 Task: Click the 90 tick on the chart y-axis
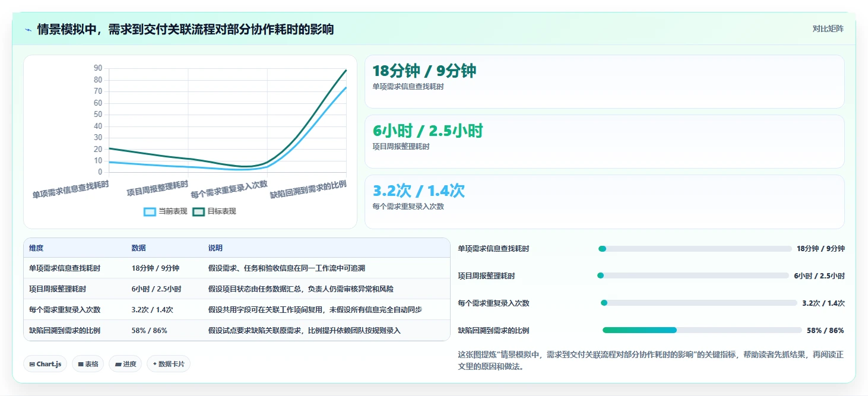click(x=98, y=68)
